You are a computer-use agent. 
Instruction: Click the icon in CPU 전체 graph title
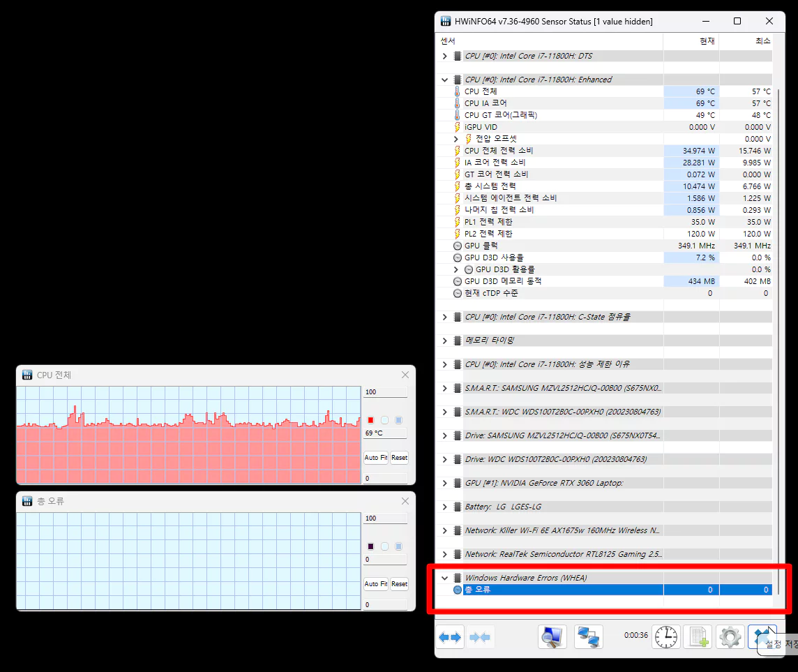tap(27, 375)
